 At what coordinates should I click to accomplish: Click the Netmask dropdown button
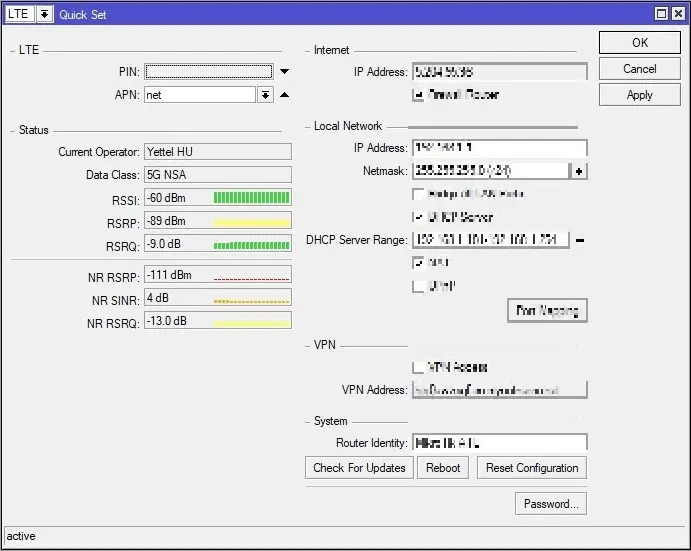pyautogui.click(x=578, y=171)
